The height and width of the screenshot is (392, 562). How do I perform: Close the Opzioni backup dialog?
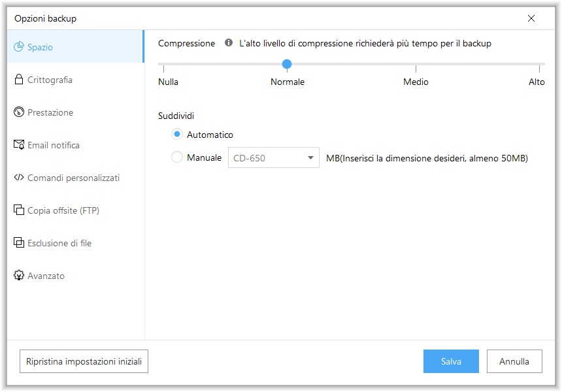[531, 18]
